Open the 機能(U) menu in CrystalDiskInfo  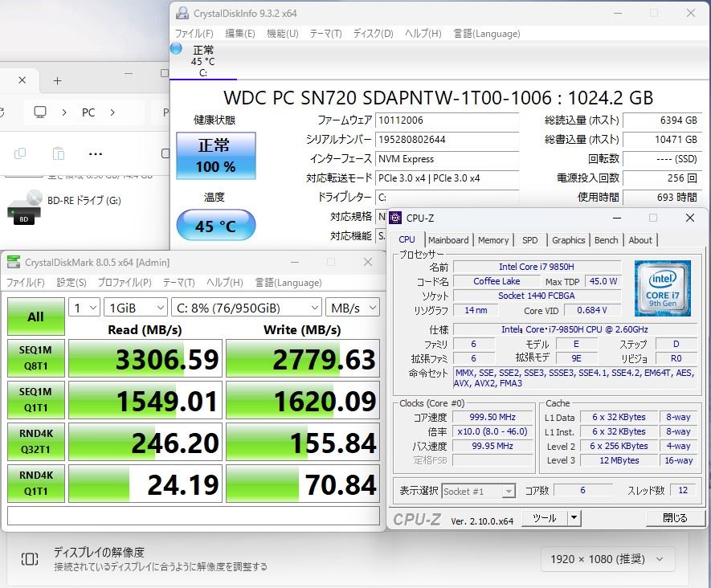pyautogui.click(x=283, y=34)
